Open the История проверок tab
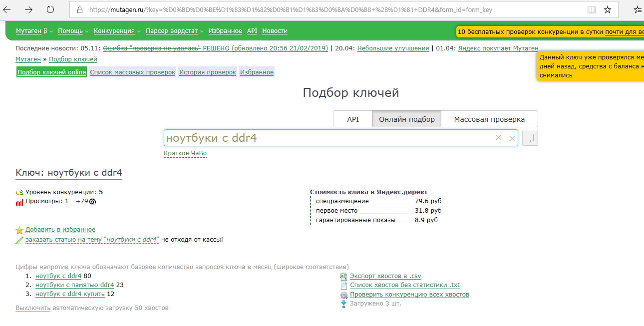 [208, 72]
